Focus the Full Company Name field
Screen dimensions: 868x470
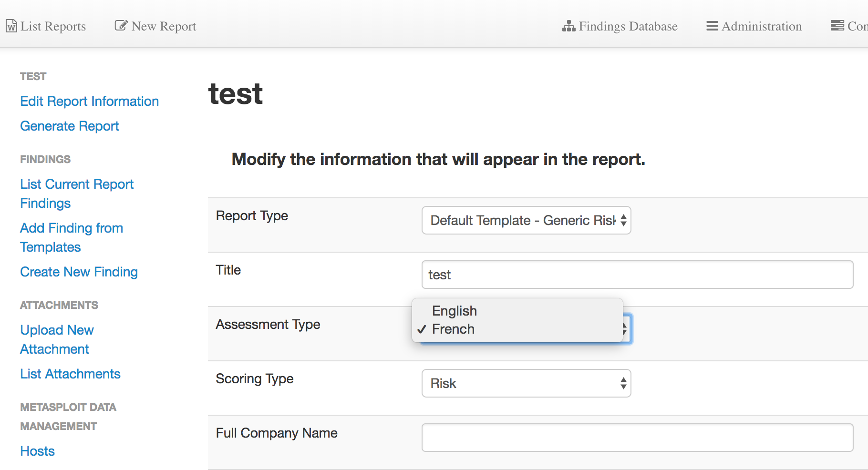click(x=637, y=438)
